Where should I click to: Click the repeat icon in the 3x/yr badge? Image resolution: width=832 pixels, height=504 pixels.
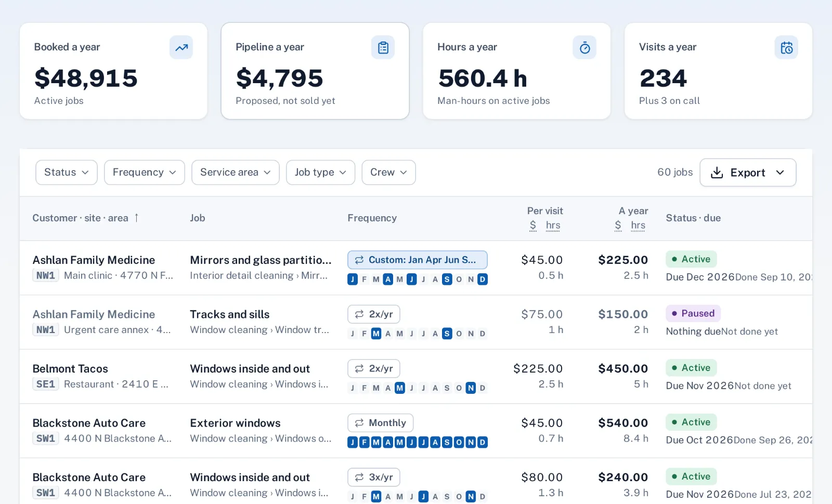(x=359, y=477)
